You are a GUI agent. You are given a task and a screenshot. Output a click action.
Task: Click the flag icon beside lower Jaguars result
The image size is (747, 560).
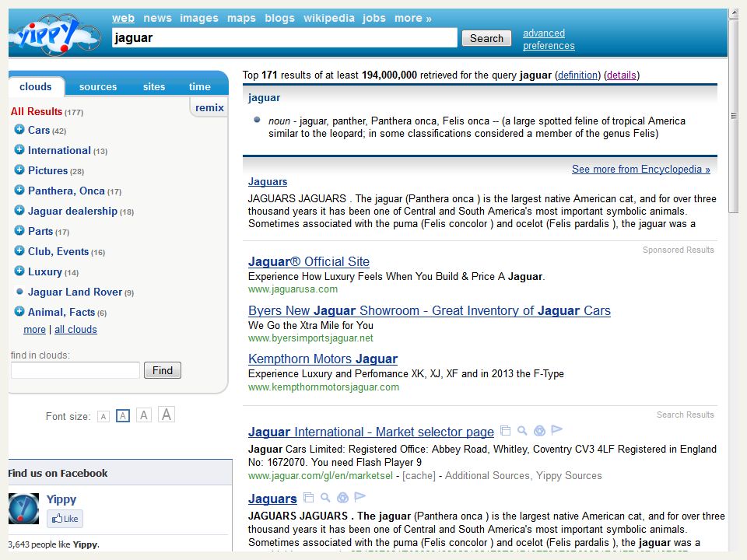(359, 497)
